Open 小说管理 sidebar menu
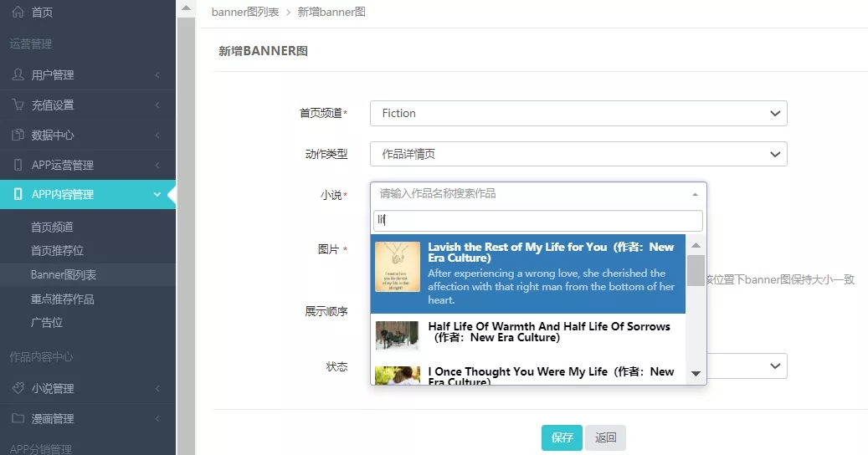This screenshot has width=868, height=455. coord(88,388)
